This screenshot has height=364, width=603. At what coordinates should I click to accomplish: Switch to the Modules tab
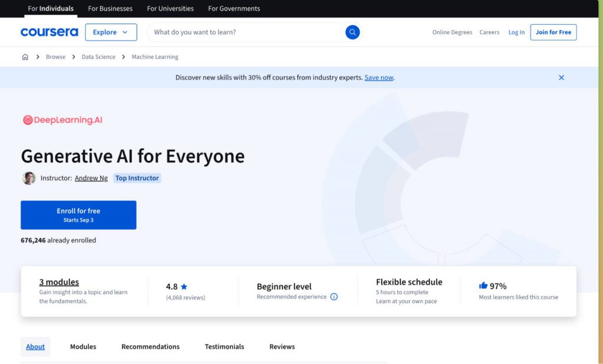coord(83,347)
